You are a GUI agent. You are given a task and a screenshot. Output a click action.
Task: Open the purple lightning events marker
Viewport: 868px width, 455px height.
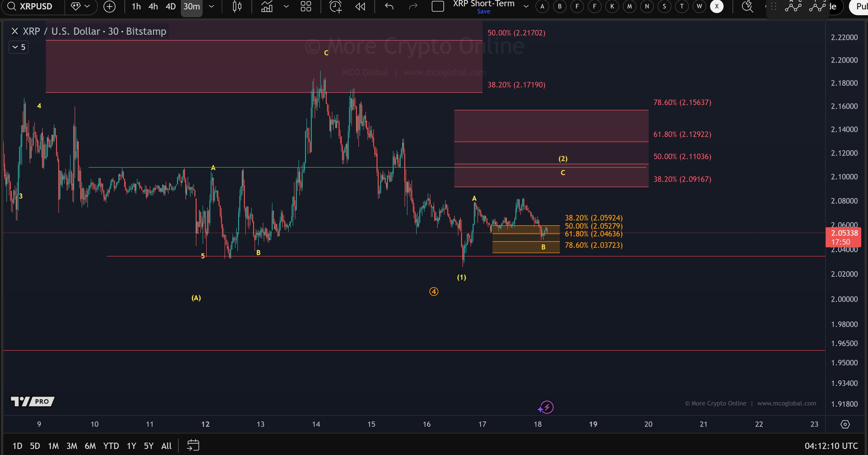click(546, 408)
